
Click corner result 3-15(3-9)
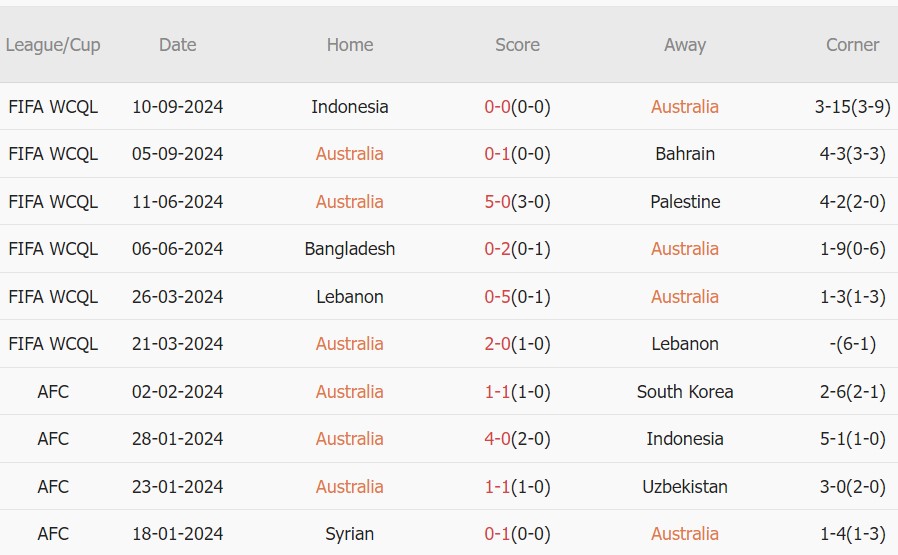[x=852, y=107]
